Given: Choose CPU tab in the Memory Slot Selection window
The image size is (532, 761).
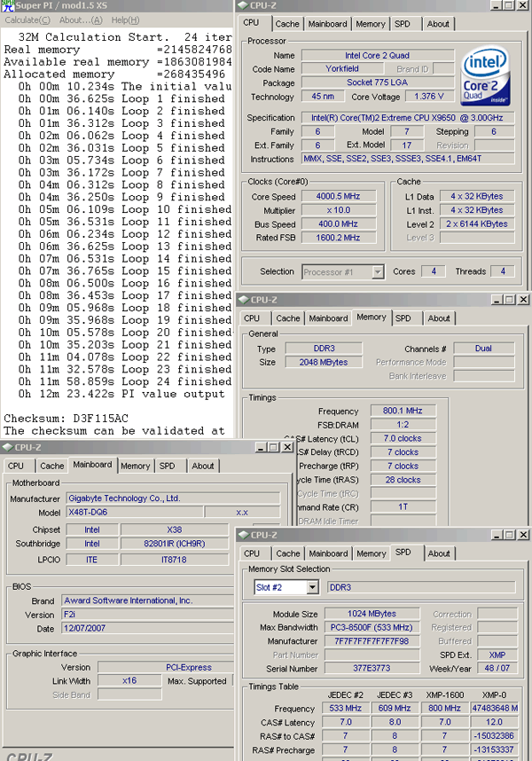Looking at the screenshot, I should coord(252,553).
